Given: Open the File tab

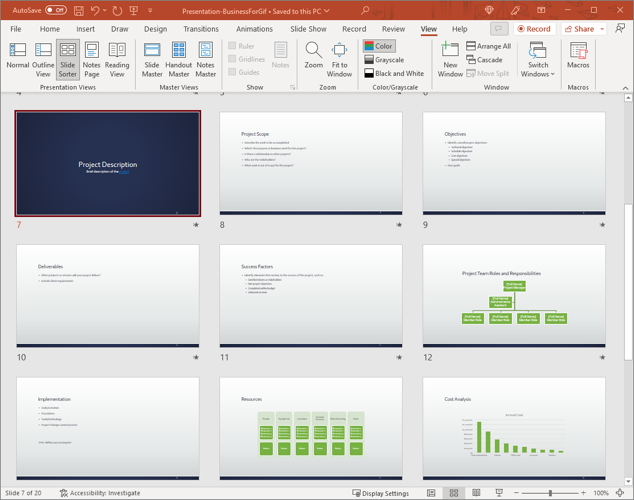Looking at the screenshot, I should pos(16,29).
